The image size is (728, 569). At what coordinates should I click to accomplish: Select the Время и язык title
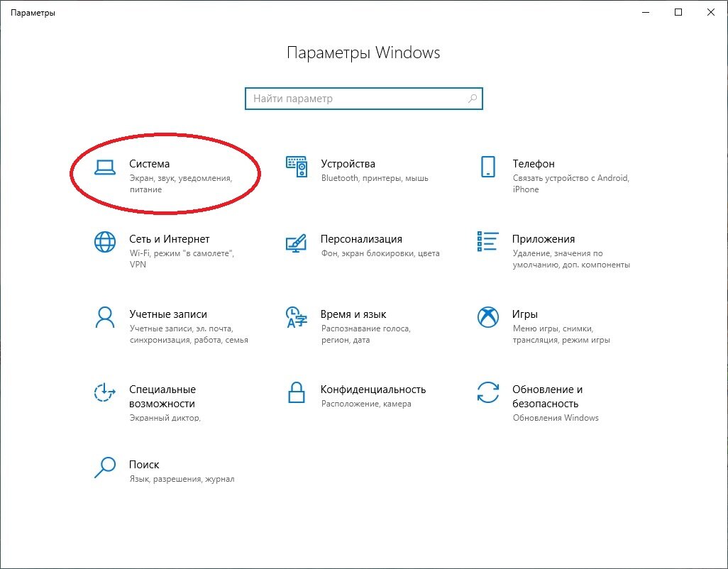353,314
